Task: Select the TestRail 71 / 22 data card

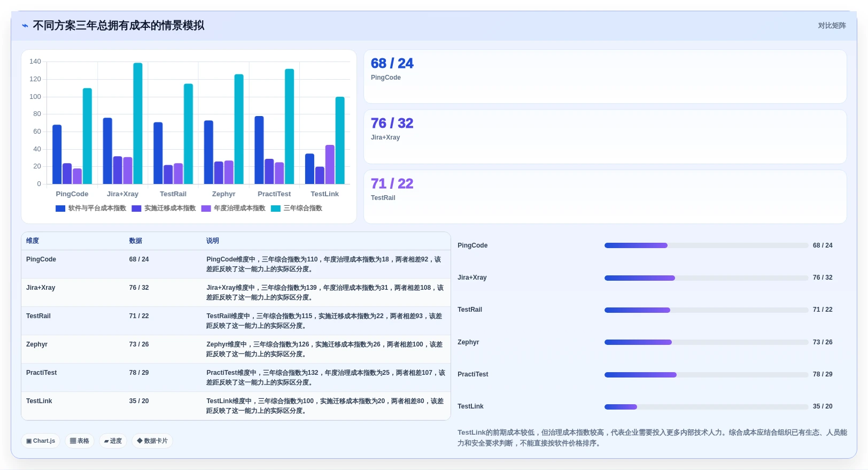Action: tap(605, 197)
